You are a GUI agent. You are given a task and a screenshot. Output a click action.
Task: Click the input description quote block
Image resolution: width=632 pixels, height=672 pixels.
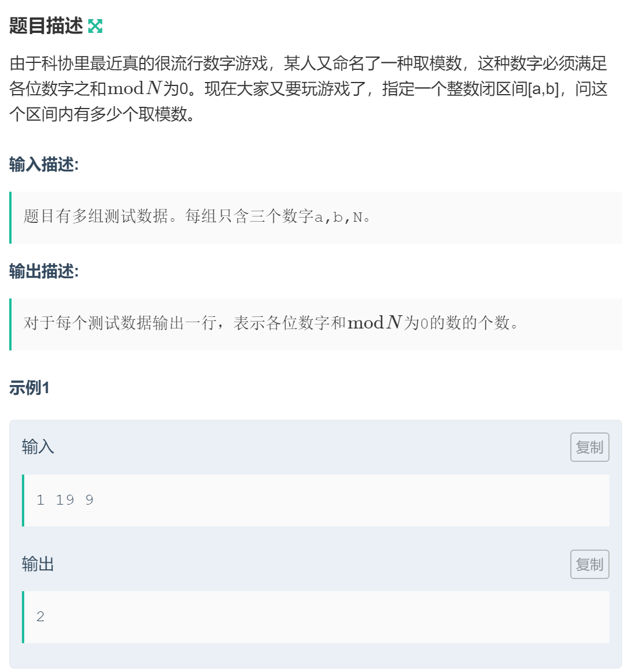coord(316,217)
